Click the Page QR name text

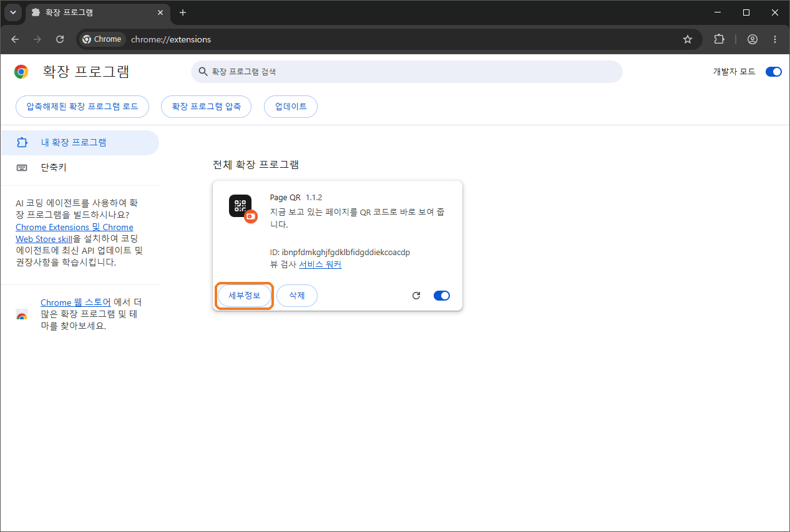click(285, 198)
